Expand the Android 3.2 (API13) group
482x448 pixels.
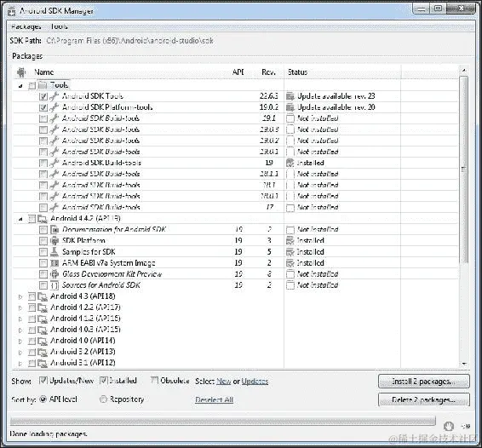click(20, 352)
